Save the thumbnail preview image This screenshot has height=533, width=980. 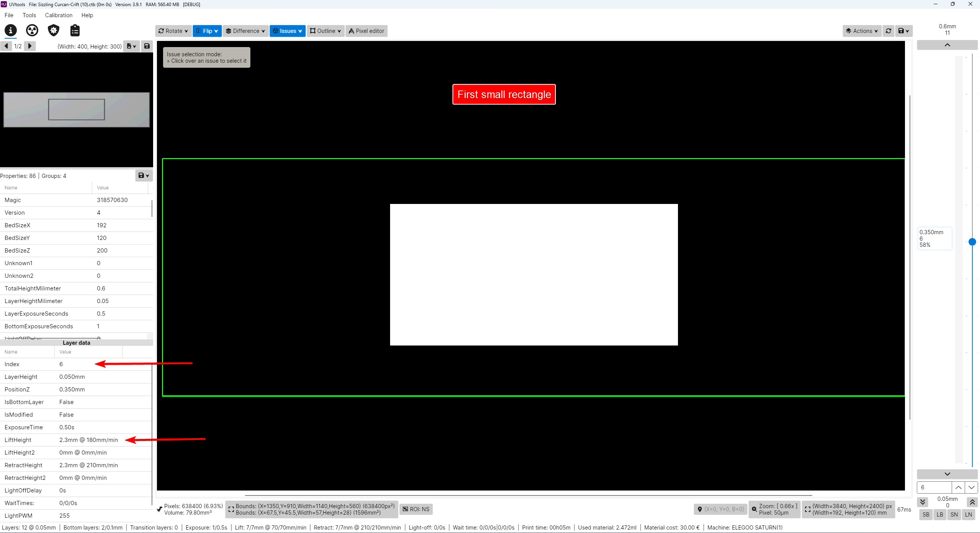[147, 46]
